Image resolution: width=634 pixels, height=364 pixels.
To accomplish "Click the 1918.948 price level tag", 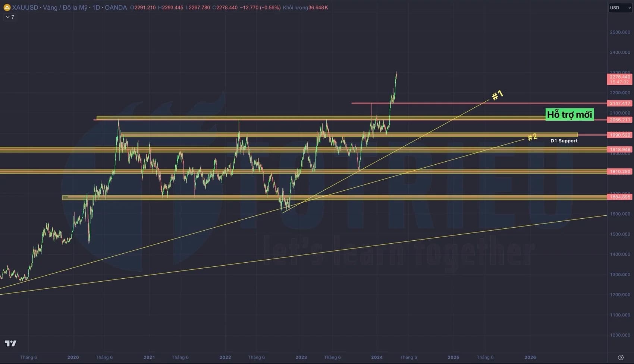I will coord(620,149).
